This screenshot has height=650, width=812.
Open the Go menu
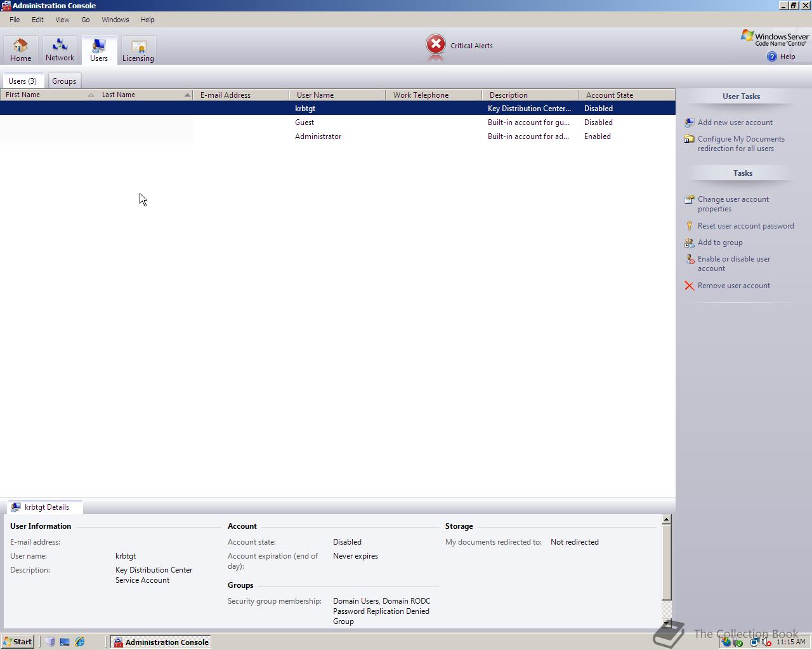pyautogui.click(x=86, y=20)
